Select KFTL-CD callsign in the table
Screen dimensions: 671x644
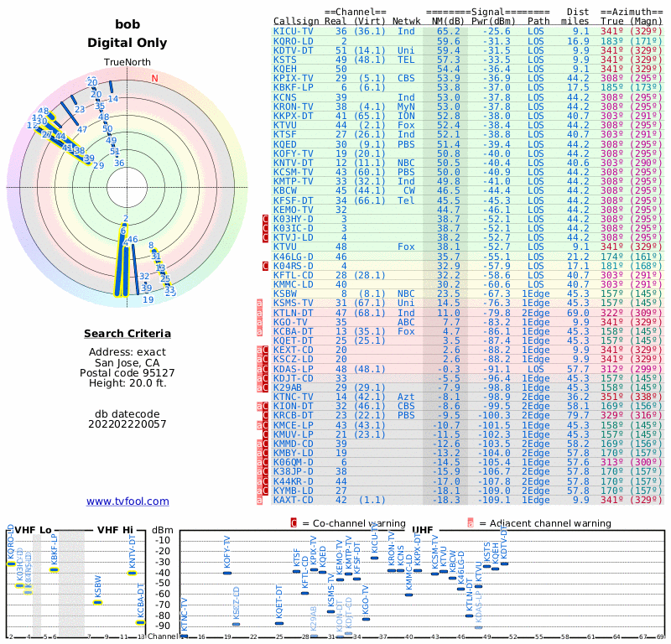click(x=293, y=275)
